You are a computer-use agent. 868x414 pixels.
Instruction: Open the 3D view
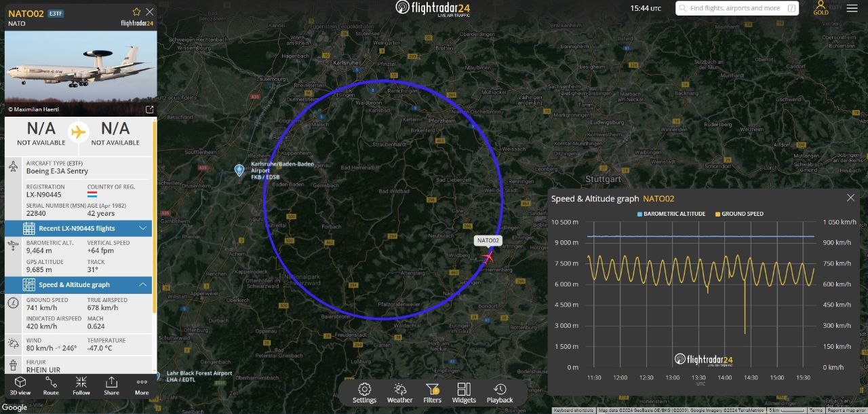(20, 386)
